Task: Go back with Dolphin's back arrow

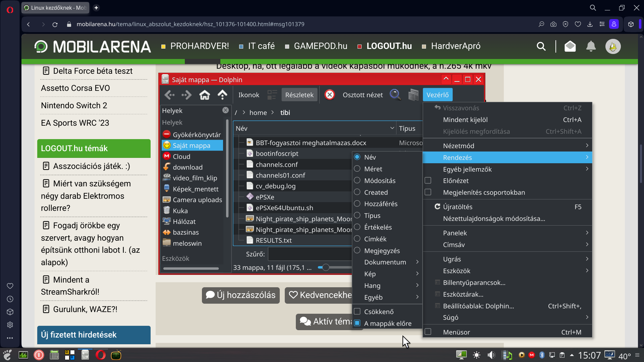Action: [169, 95]
